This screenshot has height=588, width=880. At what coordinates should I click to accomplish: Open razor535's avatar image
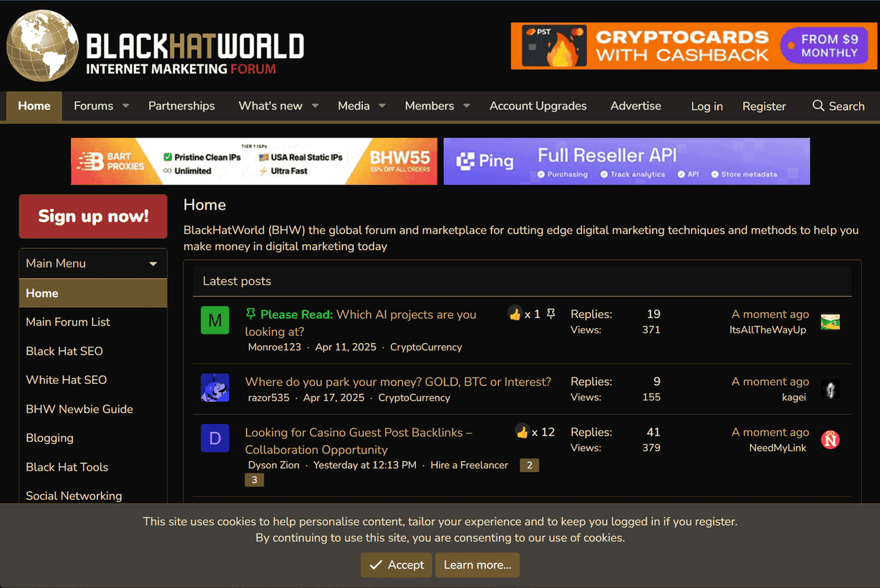(215, 387)
